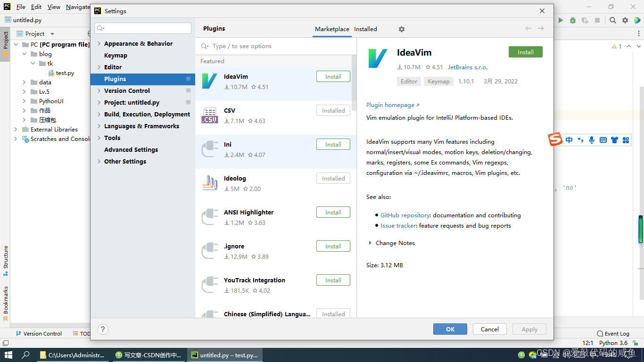Expand Languages & Frameworks settings
Image resolution: width=644 pixels, height=362 pixels.
[99, 126]
